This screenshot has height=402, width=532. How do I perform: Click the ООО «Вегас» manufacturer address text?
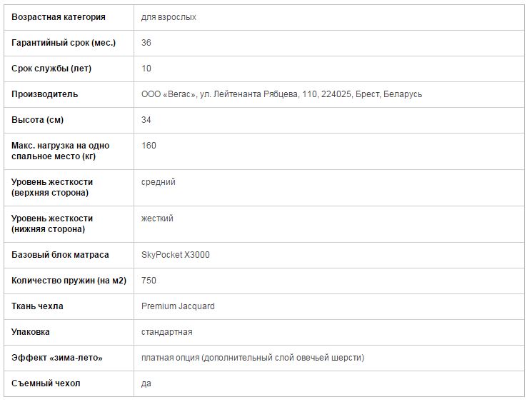click(281, 94)
